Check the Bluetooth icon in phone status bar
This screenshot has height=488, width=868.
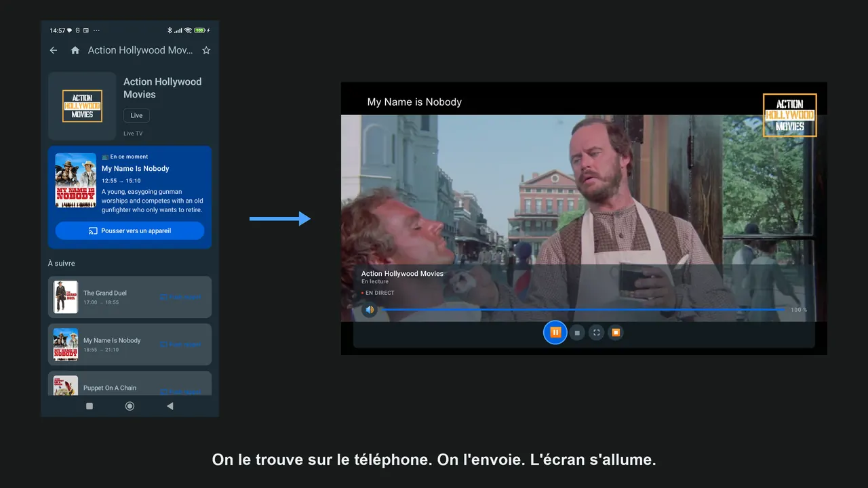coord(170,30)
